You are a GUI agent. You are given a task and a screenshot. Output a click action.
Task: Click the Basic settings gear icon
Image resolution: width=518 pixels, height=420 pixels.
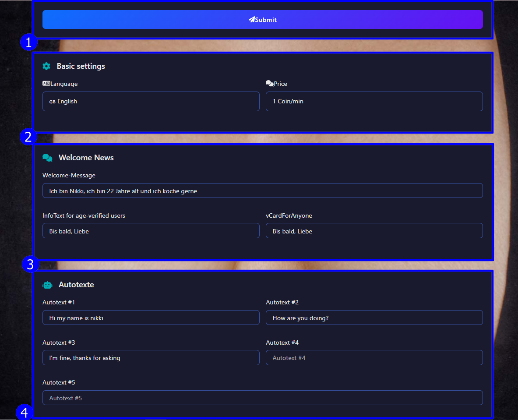[x=46, y=66]
